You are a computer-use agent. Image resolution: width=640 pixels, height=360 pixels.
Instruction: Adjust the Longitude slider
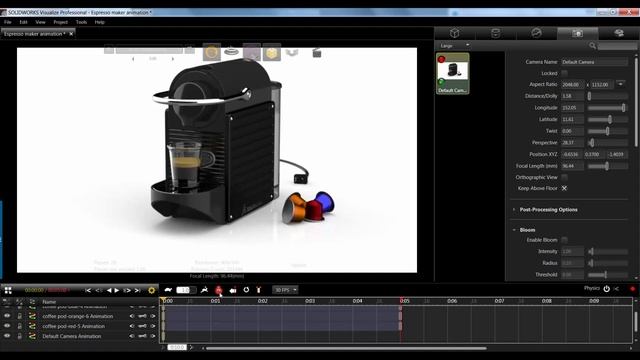pos(607,108)
